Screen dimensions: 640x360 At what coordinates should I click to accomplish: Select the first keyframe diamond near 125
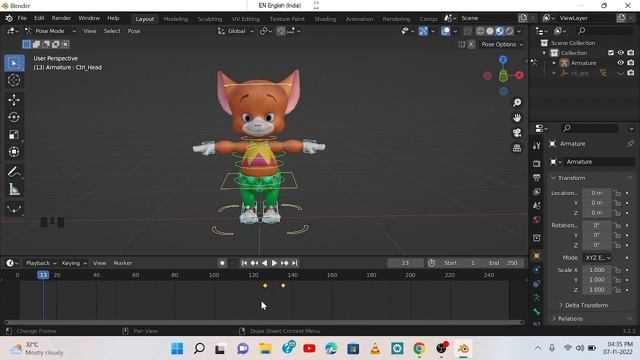(x=265, y=286)
